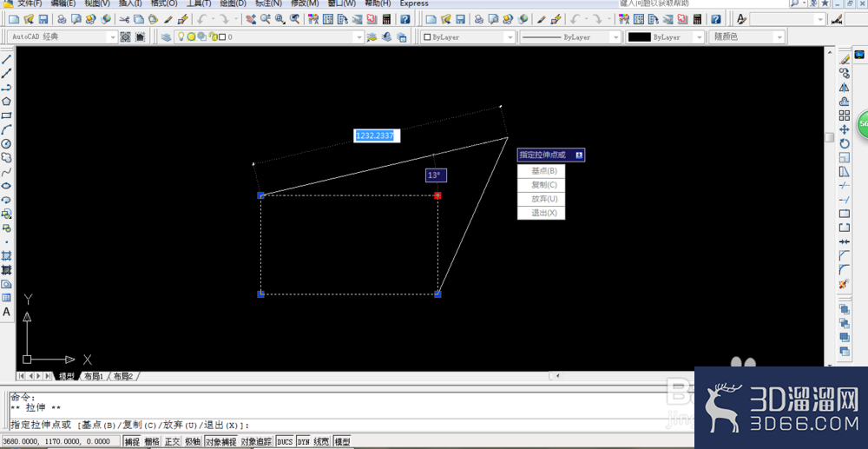Open the 格式(O) menu
Image resolution: width=868 pixels, height=449 pixels.
(164, 3)
